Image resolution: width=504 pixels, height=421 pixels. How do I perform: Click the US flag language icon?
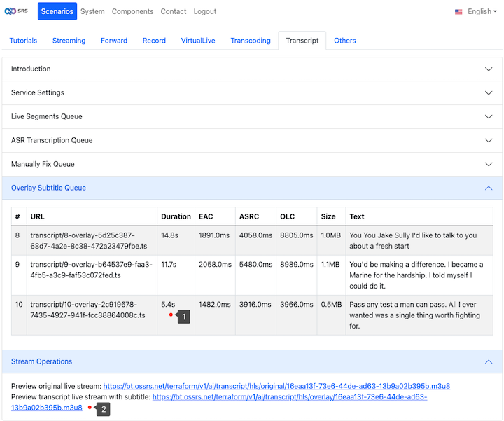[x=458, y=12]
